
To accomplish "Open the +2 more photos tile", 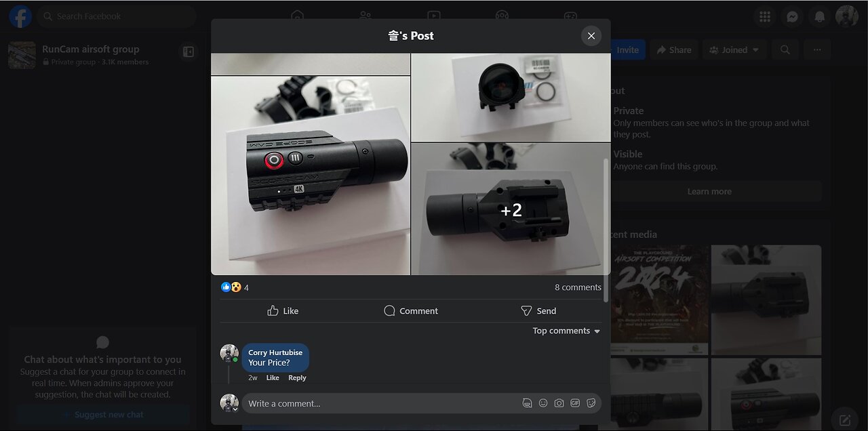I will pyautogui.click(x=511, y=209).
